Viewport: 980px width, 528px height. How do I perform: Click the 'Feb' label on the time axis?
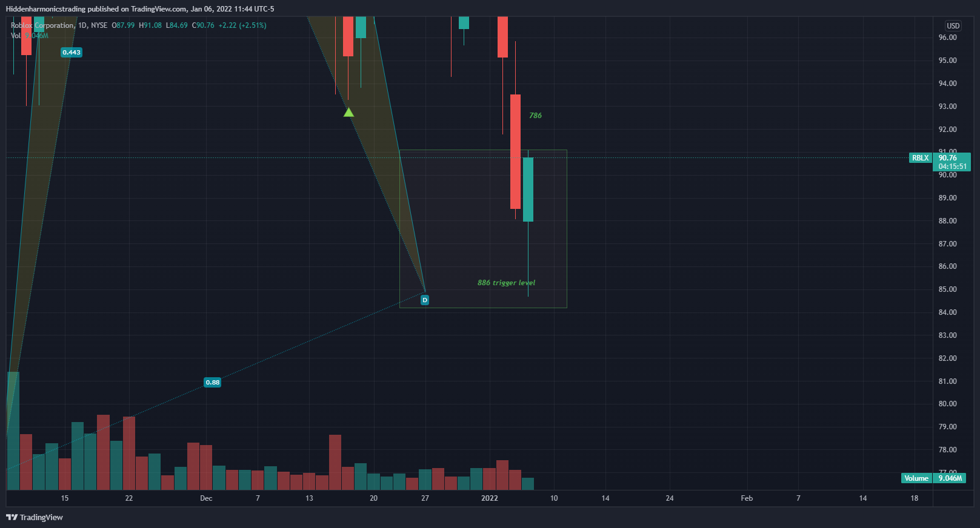(x=747, y=498)
